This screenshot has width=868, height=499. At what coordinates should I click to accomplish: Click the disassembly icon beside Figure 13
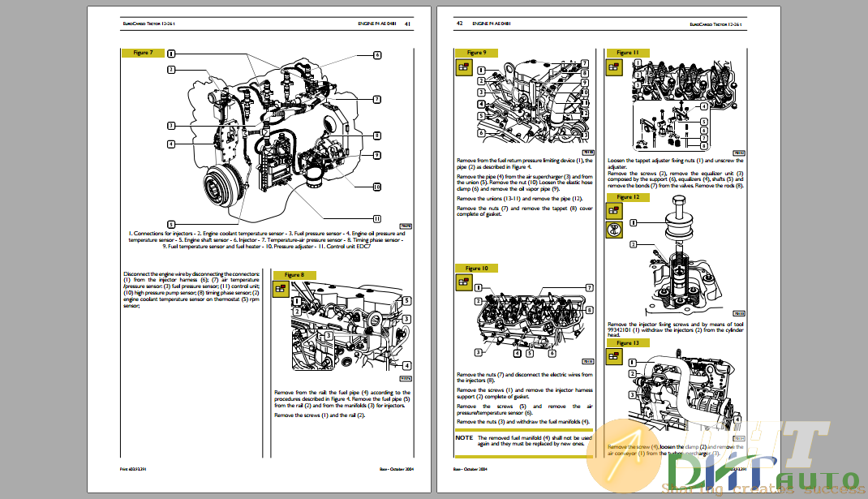[x=614, y=356]
